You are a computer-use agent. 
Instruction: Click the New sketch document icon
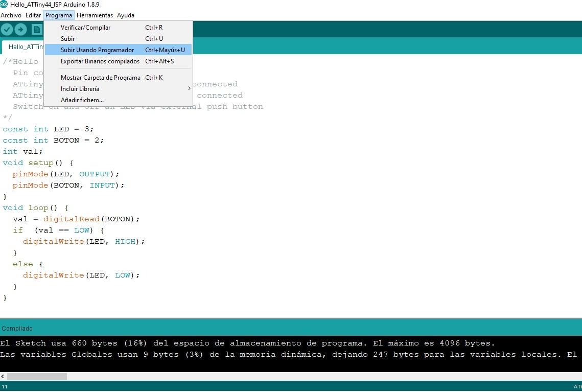pos(37,30)
